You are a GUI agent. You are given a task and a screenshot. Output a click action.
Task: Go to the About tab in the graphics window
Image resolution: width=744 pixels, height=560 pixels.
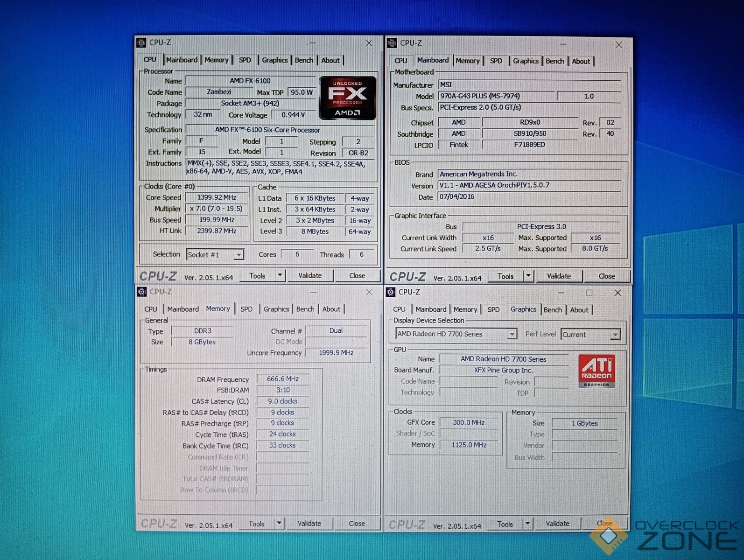click(x=579, y=310)
